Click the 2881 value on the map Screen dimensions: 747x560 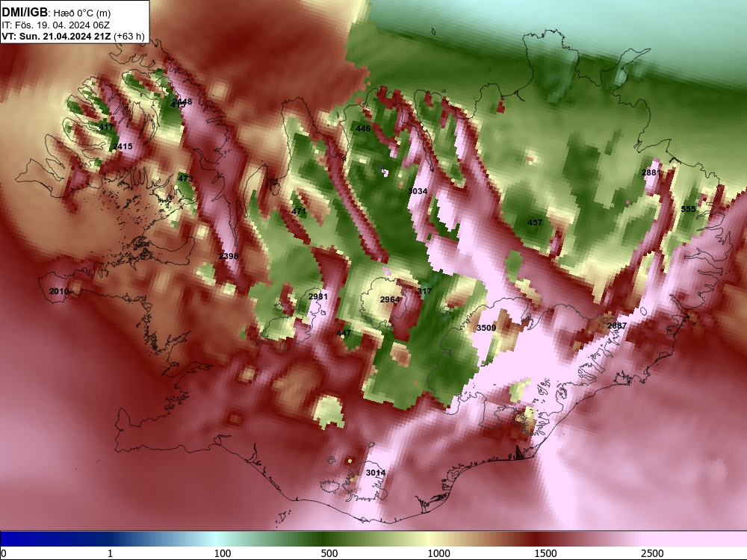(651, 173)
